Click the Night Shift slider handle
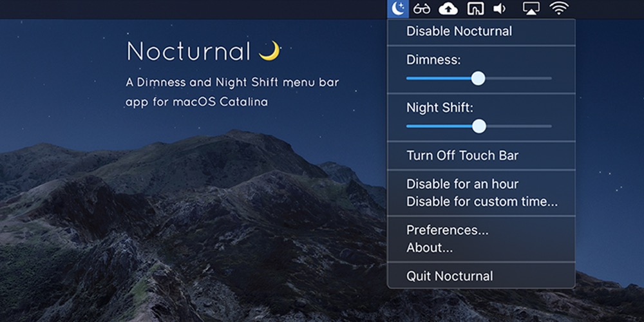 [479, 126]
